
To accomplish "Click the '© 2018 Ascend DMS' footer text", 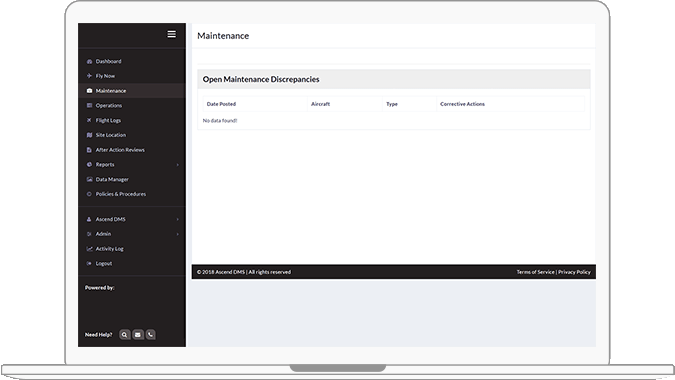I will [x=221, y=272].
